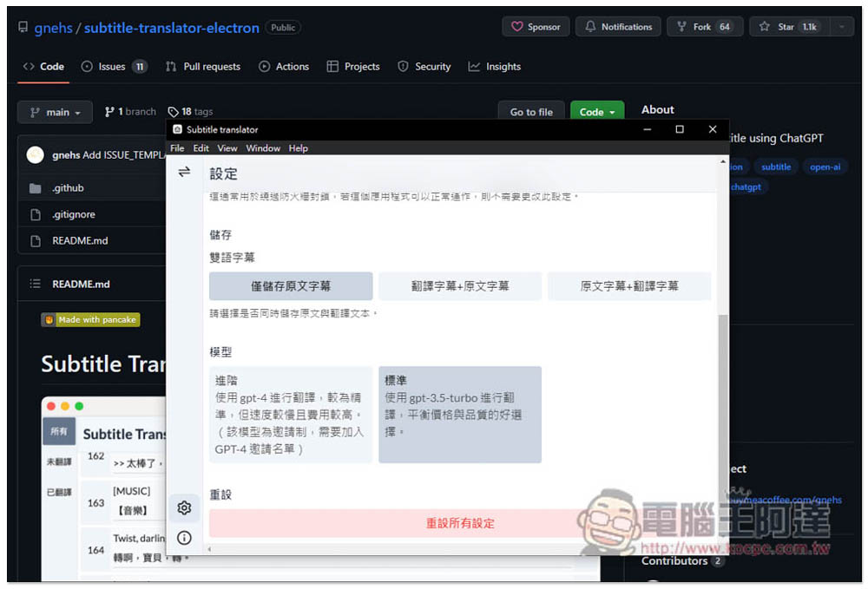Click the .github folder icon
The height and width of the screenshot is (589, 868).
[36, 188]
